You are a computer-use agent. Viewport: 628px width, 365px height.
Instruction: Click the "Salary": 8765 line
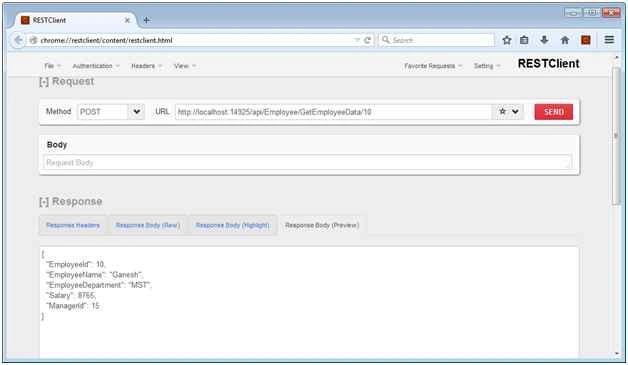point(71,296)
